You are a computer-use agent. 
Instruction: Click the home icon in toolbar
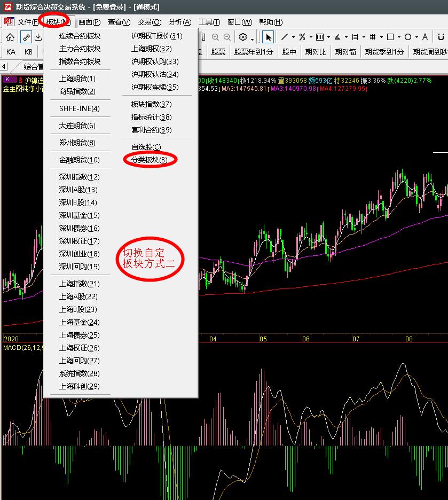pos(10,37)
